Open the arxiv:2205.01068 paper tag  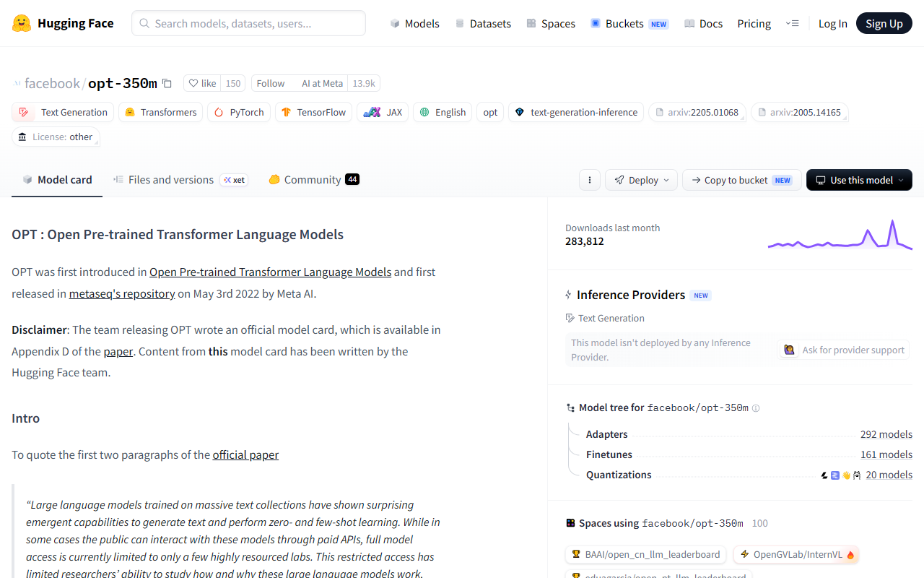(697, 112)
